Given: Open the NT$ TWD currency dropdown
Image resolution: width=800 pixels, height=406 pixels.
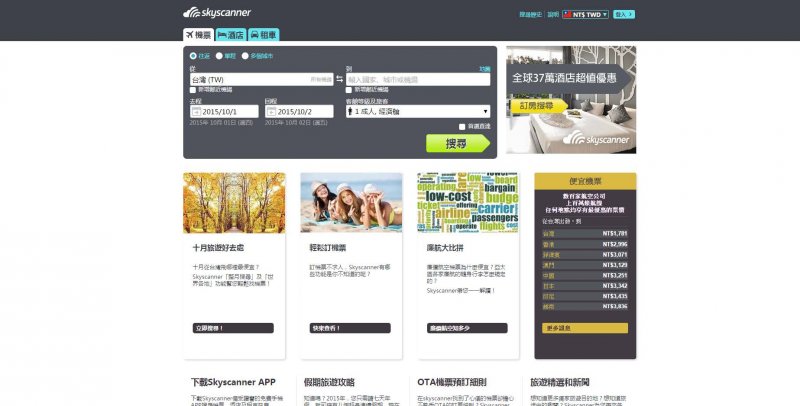Looking at the screenshot, I should pos(585,14).
